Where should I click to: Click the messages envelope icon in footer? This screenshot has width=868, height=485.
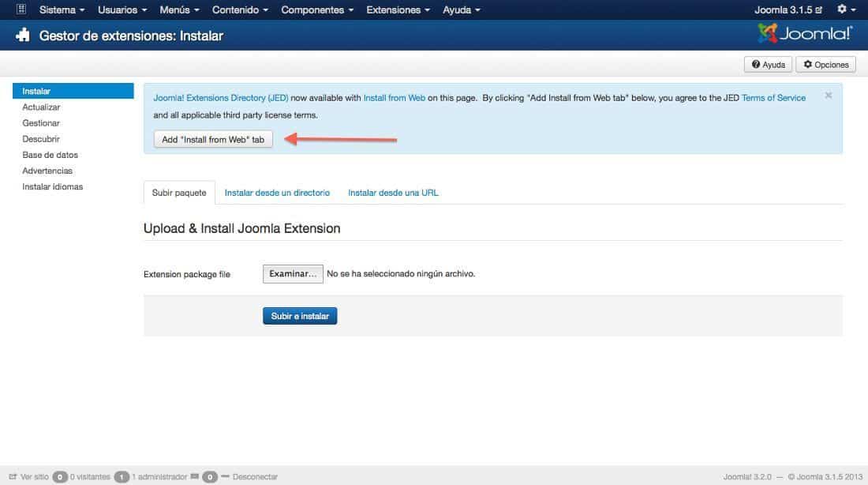tap(194, 476)
